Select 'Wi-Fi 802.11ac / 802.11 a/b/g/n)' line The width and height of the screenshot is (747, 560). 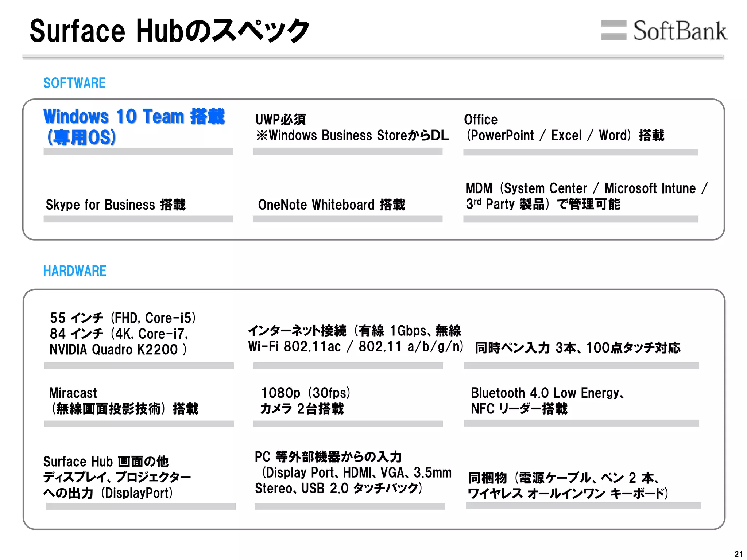pos(356,346)
